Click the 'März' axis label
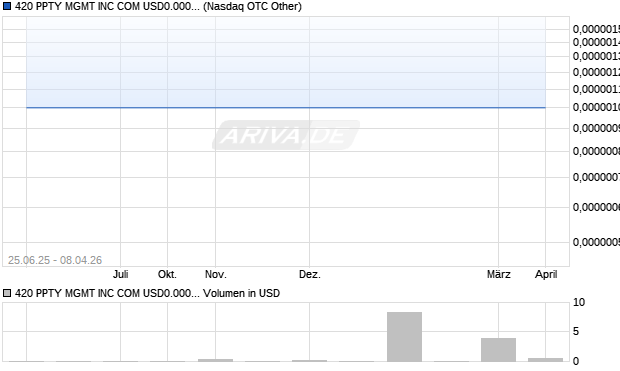The image size is (620, 371). coord(499,274)
